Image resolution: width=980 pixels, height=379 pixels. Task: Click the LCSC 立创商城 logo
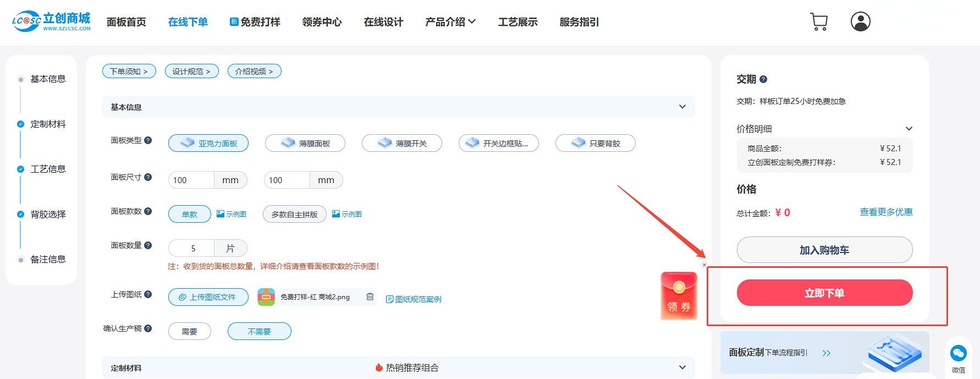click(x=51, y=21)
